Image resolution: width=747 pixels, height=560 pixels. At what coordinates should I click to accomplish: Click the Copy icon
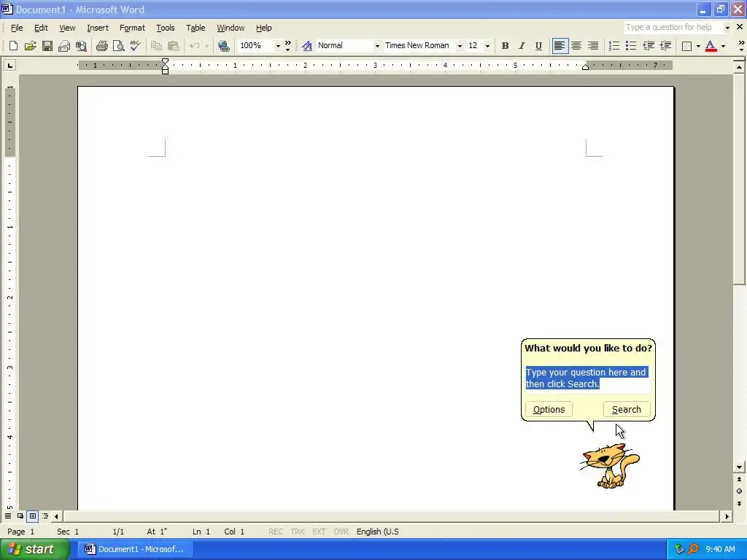[x=156, y=46]
